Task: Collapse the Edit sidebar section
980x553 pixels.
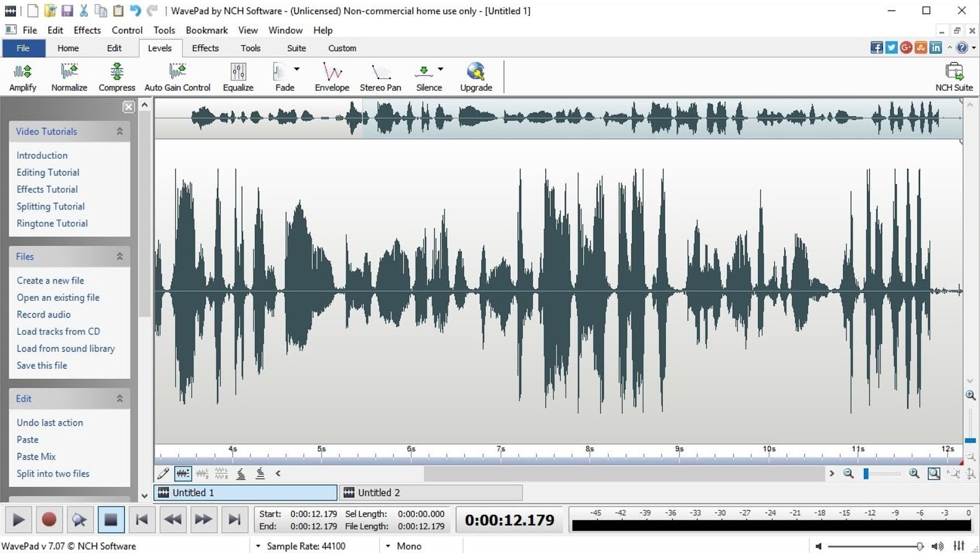Action: tap(120, 399)
